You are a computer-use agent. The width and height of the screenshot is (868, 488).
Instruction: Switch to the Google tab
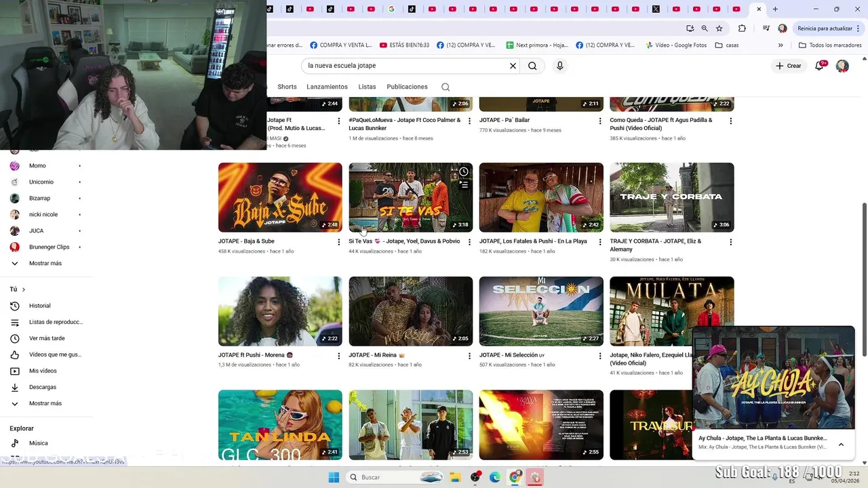pyautogui.click(x=391, y=9)
